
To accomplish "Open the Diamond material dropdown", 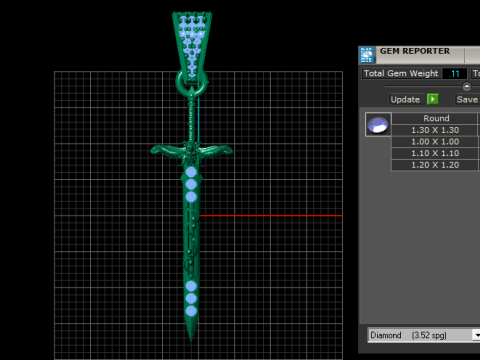I will 476,335.
